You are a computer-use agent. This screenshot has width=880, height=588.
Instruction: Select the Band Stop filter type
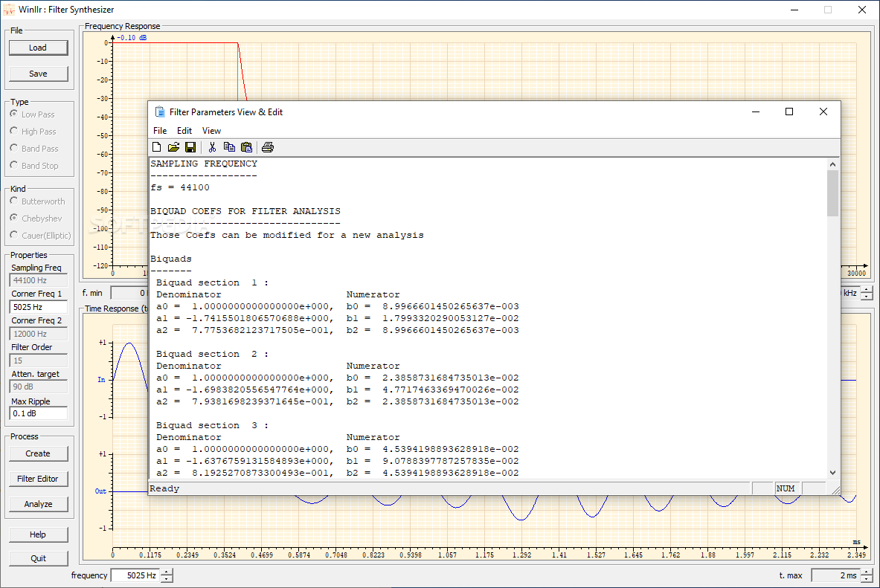pos(34,166)
